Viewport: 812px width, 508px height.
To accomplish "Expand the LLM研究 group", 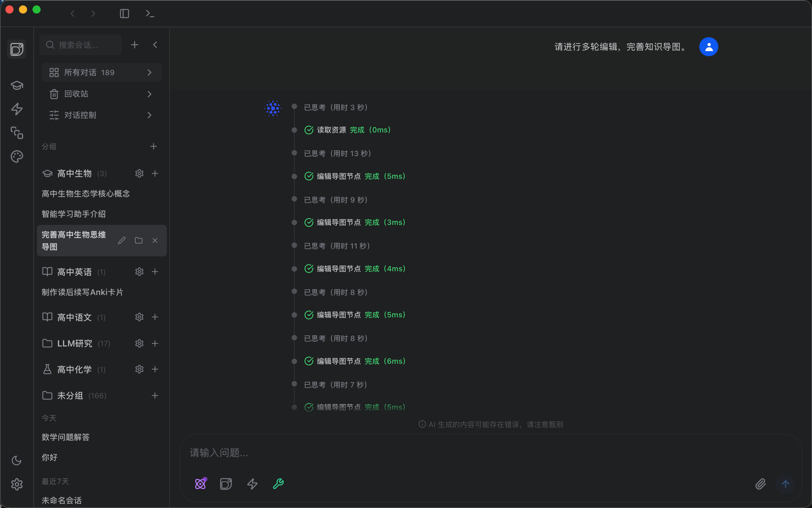I will [76, 343].
